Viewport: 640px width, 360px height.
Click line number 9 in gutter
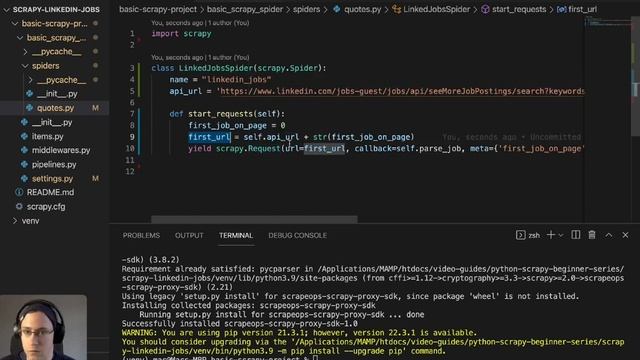[132, 137]
